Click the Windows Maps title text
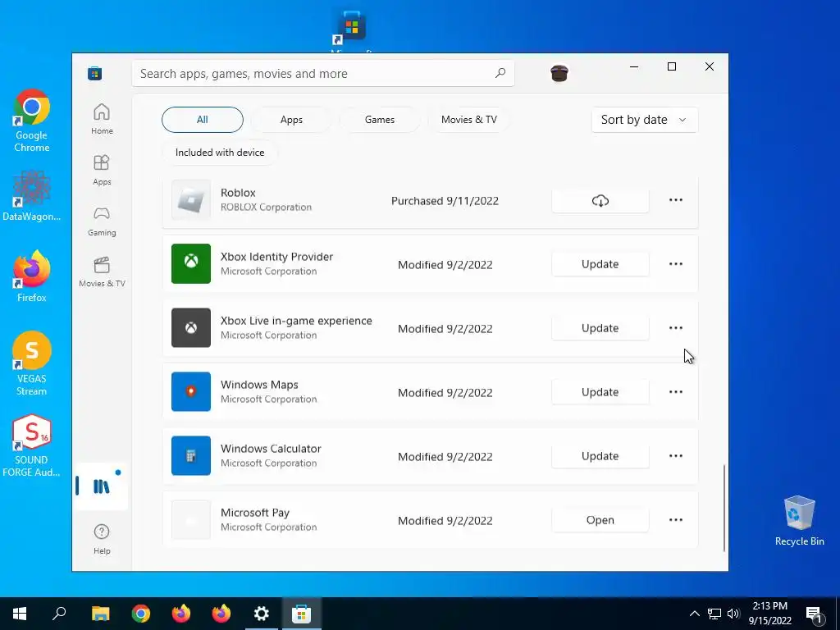 tap(259, 385)
